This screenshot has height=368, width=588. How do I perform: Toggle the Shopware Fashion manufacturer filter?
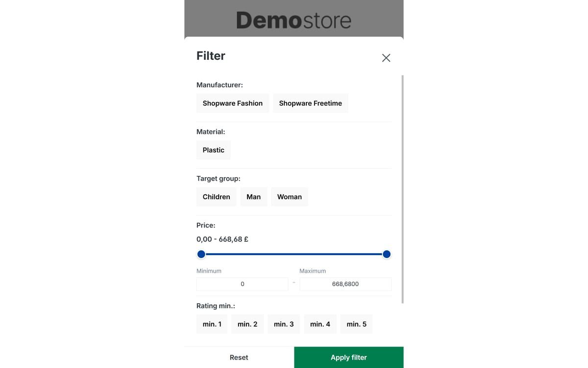(x=233, y=103)
